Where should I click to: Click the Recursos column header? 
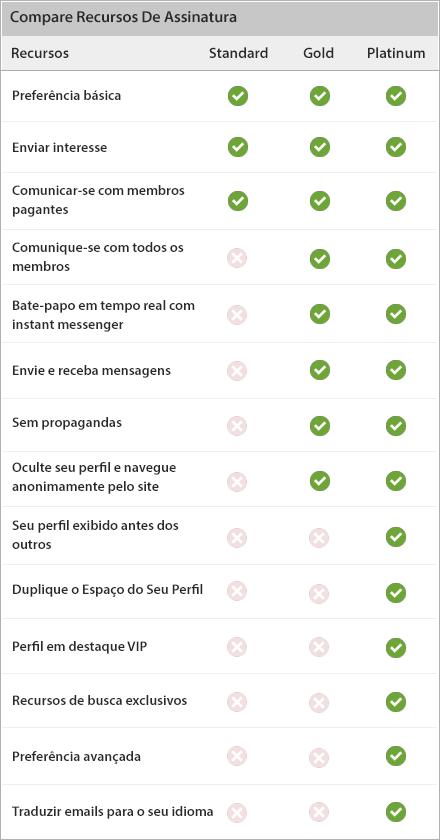[x=40, y=53]
